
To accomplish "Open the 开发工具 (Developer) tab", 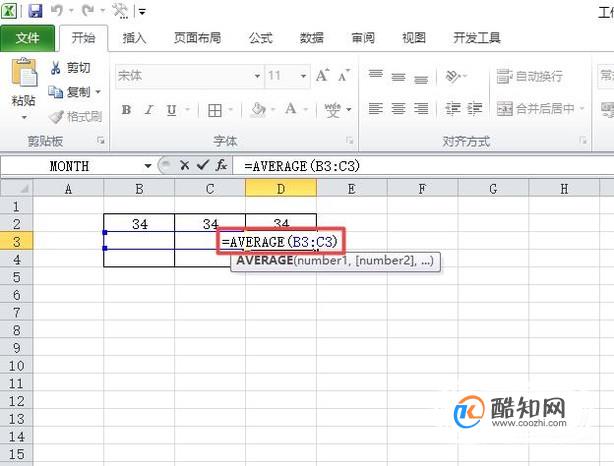I will [477, 38].
